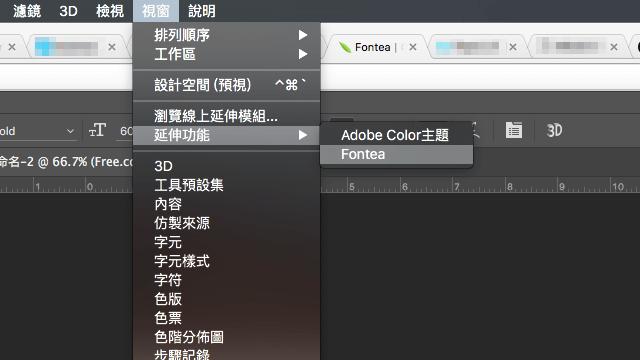
Task: Open the Fontea extension panel
Action: click(x=396, y=154)
